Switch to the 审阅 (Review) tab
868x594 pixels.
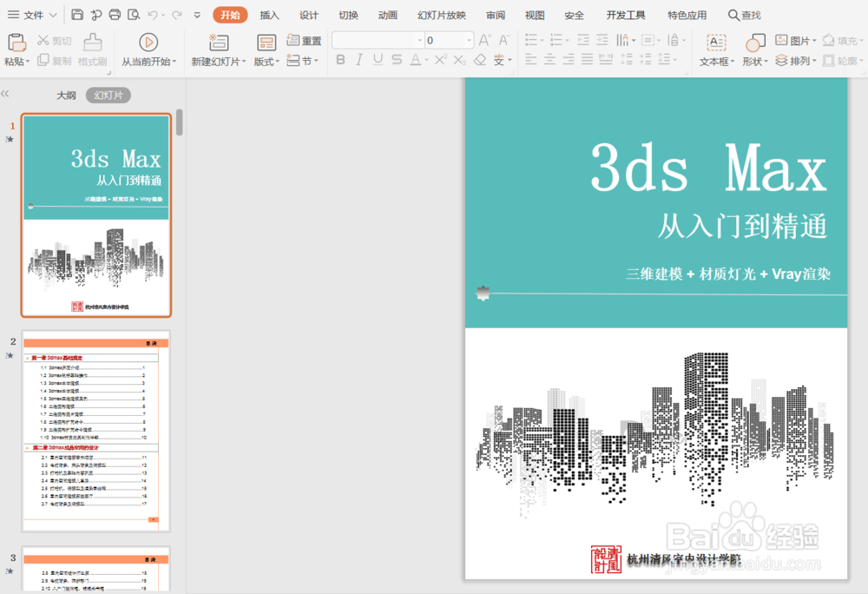point(496,15)
